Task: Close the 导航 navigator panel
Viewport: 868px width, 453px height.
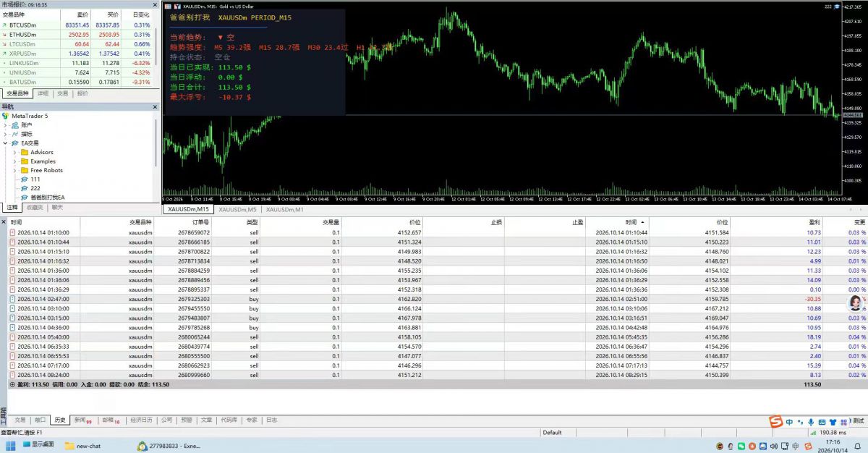Action: (x=155, y=106)
